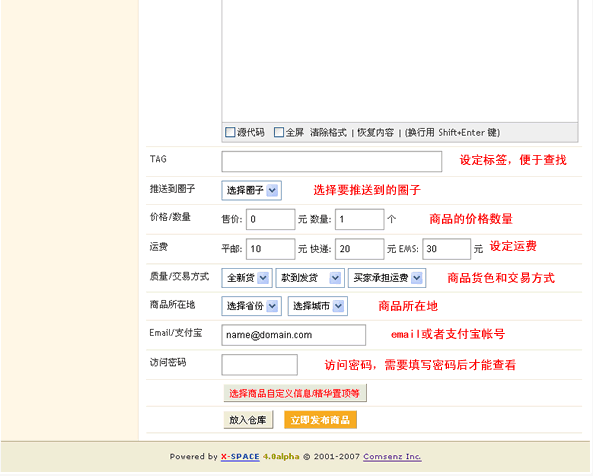Open the 款到发货 trade method dropdown
This screenshot has width=593, height=476.
tap(310, 278)
